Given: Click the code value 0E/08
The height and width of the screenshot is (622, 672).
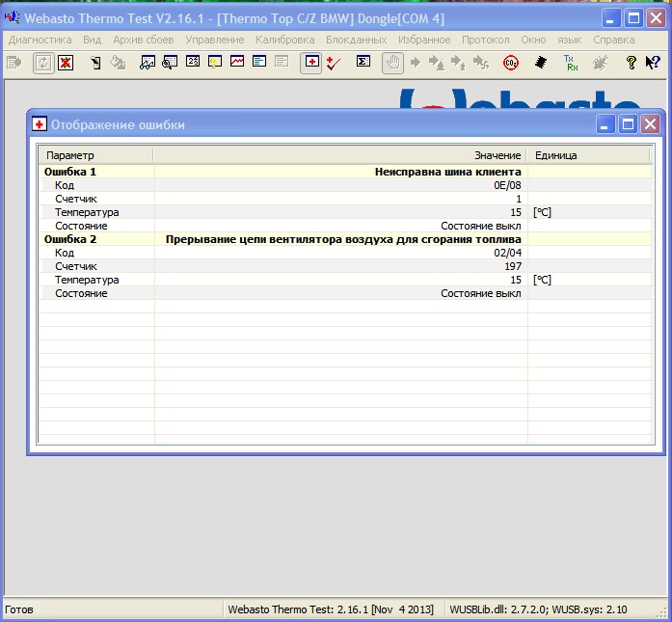Looking at the screenshot, I should point(507,185).
